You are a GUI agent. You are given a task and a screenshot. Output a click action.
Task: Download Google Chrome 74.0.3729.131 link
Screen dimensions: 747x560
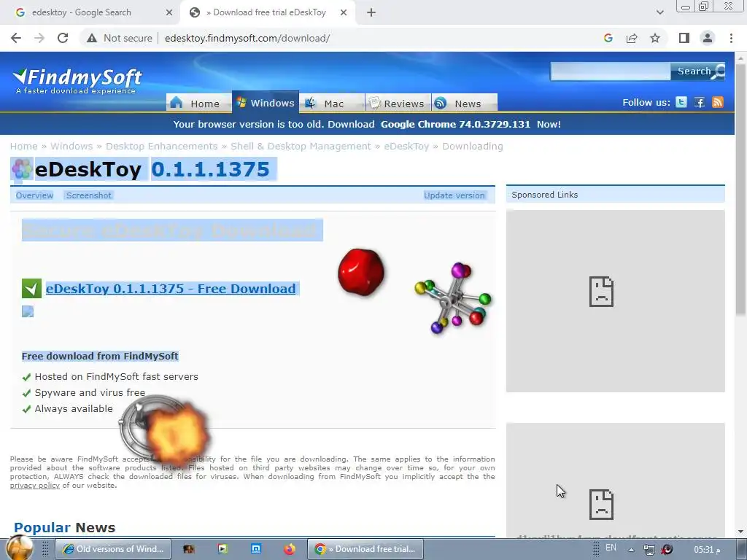[x=455, y=124]
